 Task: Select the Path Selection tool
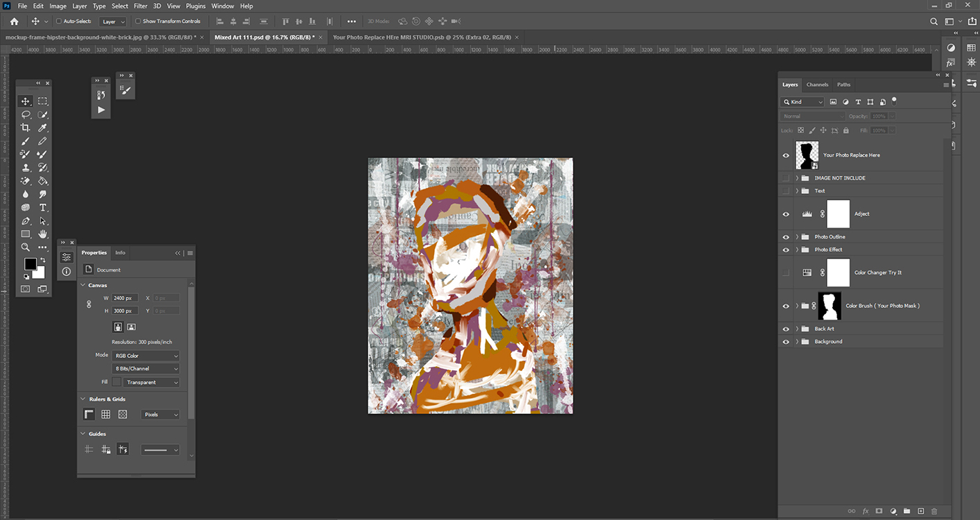click(42, 220)
